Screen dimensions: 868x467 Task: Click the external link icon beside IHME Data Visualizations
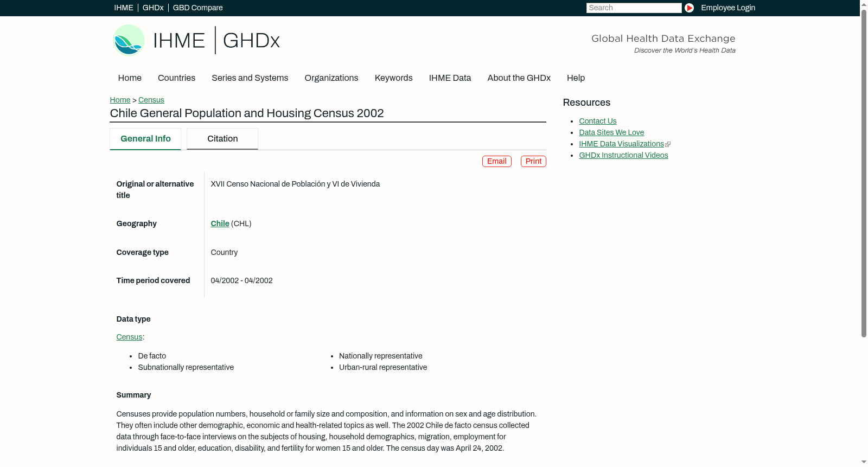pyautogui.click(x=668, y=144)
